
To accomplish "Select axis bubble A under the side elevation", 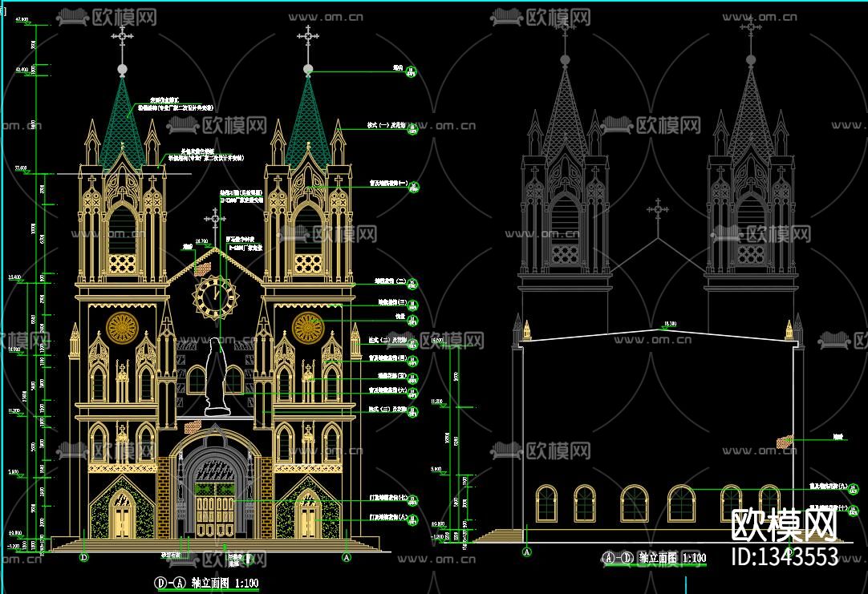I will (526, 552).
